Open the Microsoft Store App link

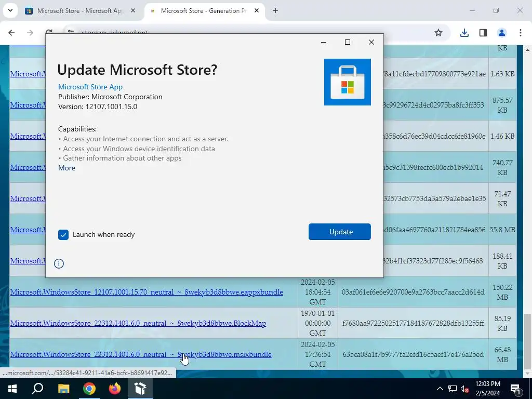click(90, 87)
